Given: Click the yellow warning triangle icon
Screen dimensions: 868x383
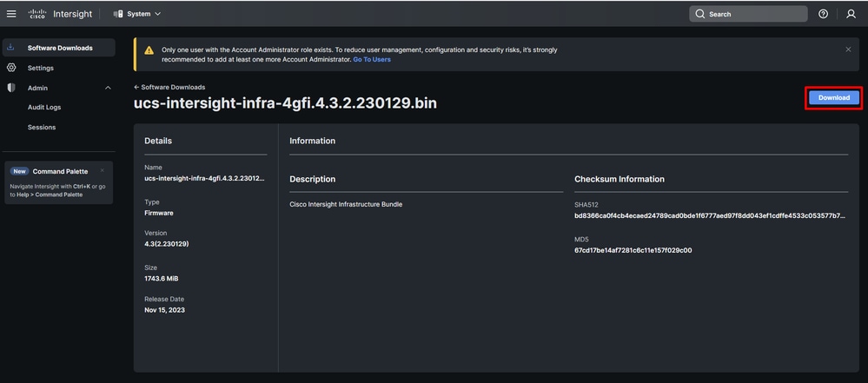Looking at the screenshot, I should coord(149,50).
